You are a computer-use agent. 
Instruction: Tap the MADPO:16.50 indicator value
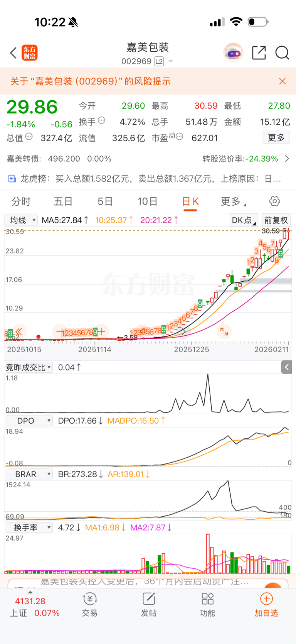pos(136,421)
